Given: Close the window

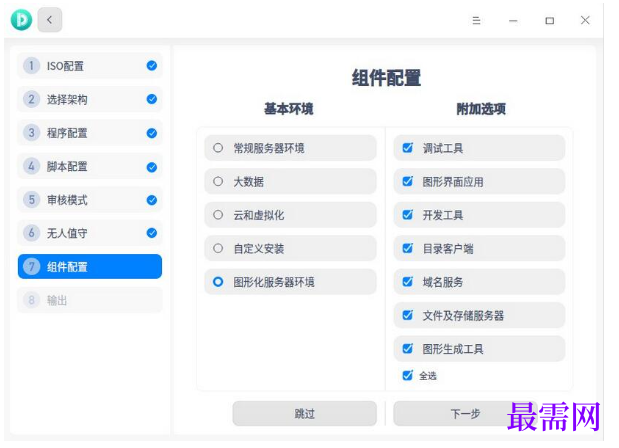Looking at the screenshot, I should (585, 20).
